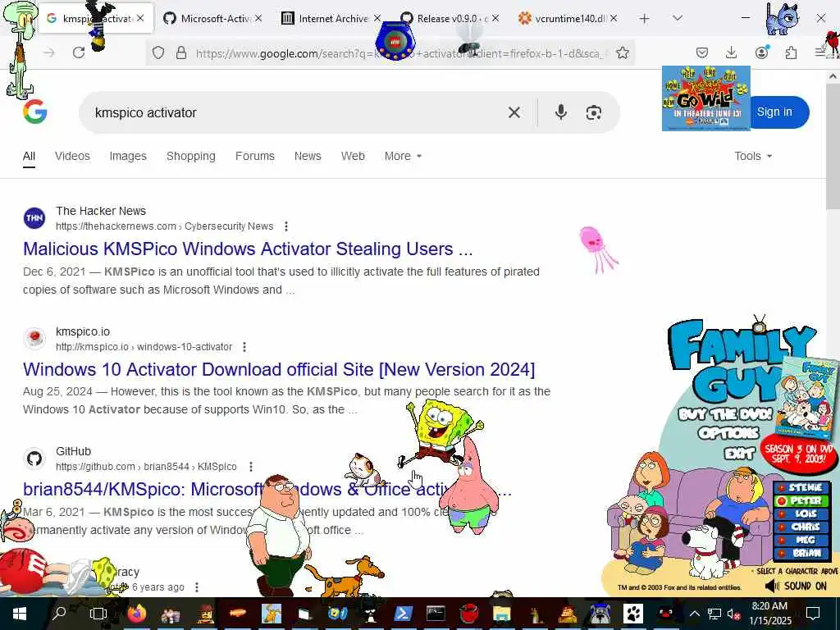Switch to the Shopping results tab
Image resolution: width=840 pixels, height=630 pixels.
pyautogui.click(x=190, y=156)
